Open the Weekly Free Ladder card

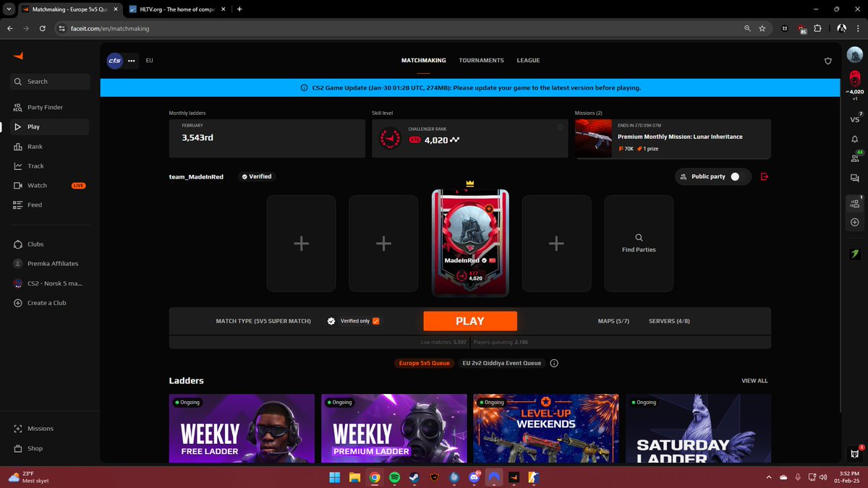[242, 428]
